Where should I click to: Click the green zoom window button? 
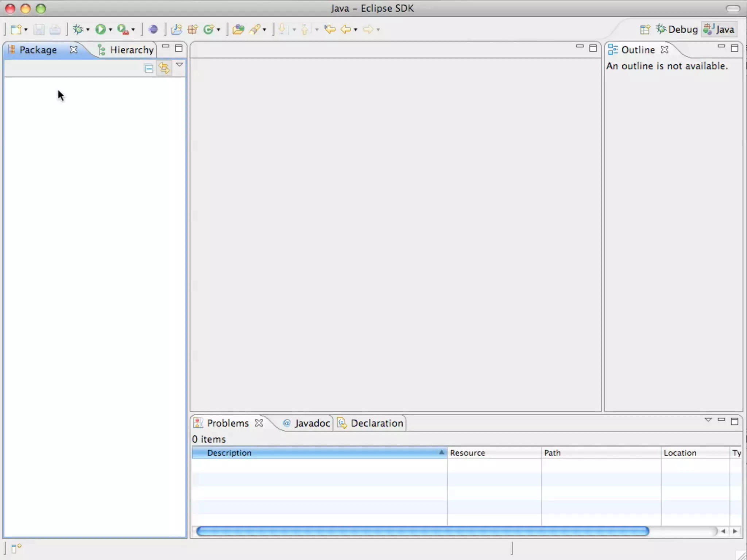(41, 8)
